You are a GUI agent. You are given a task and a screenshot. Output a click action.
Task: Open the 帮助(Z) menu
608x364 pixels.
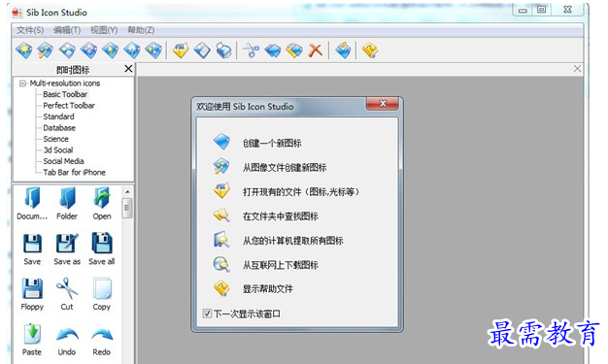[141, 30]
